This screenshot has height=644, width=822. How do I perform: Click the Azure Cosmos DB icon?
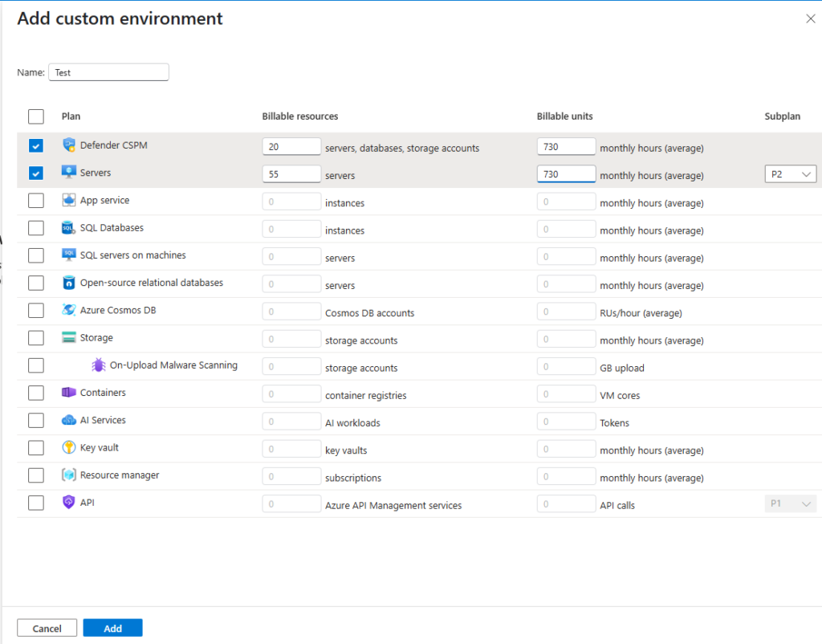click(69, 309)
